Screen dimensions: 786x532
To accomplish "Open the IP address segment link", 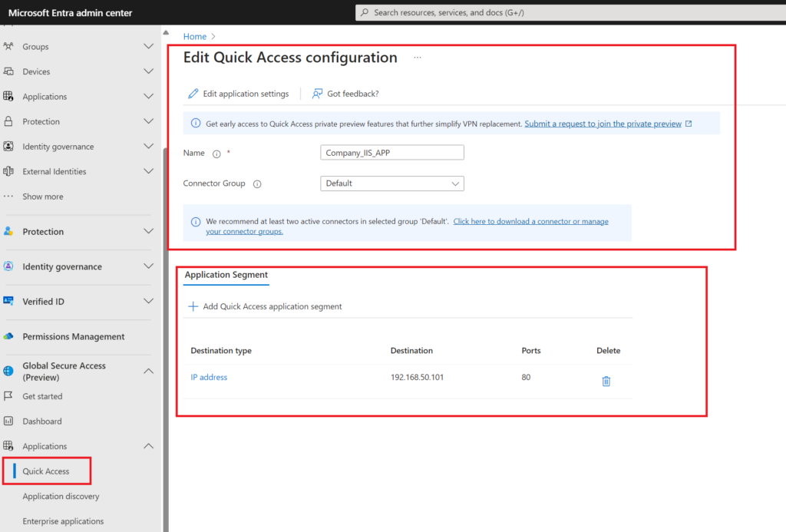I will click(209, 377).
